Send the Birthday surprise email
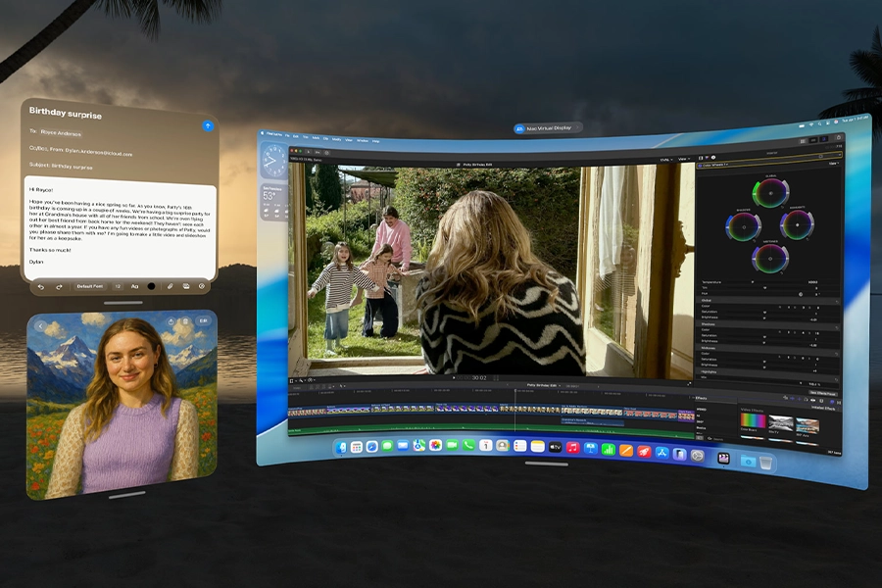882x588 pixels. pyautogui.click(x=207, y=125)
